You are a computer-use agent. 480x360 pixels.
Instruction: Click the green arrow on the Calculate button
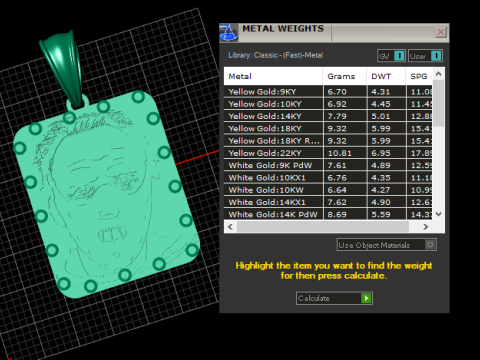coord(366,298)
